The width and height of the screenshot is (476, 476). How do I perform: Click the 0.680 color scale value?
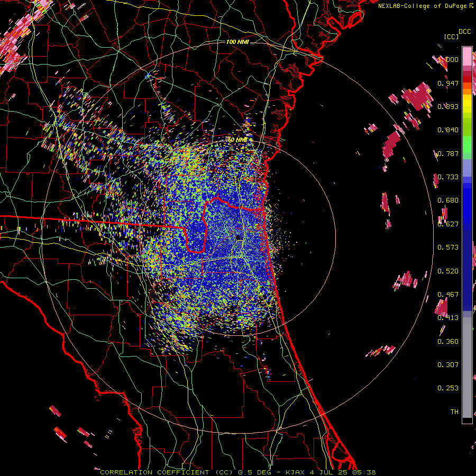point(448,200)
